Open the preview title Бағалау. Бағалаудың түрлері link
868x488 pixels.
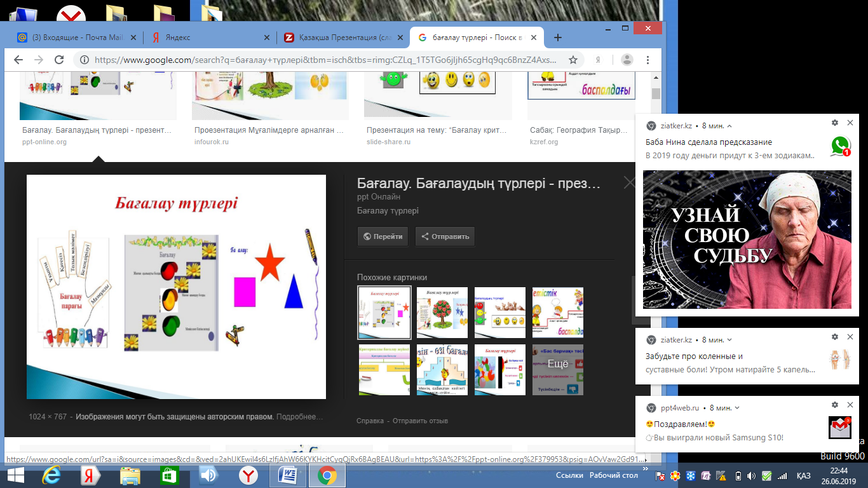[478, 184]
